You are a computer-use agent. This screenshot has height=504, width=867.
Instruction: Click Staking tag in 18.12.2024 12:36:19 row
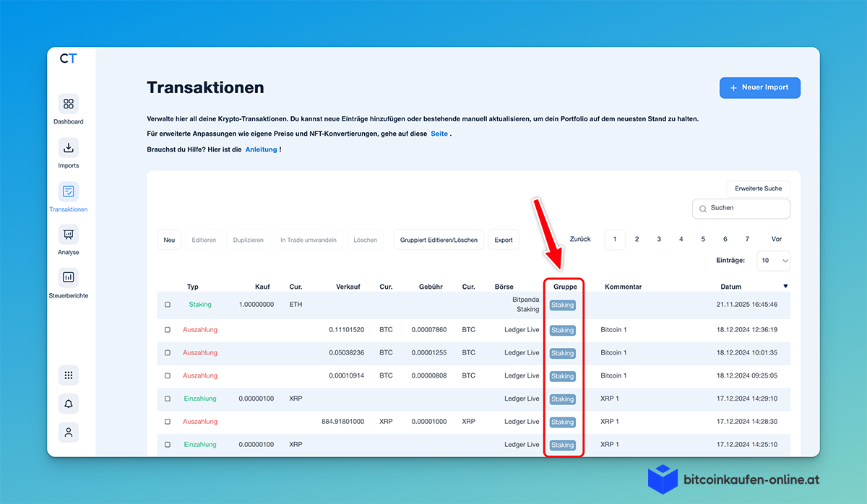point(563,331)
